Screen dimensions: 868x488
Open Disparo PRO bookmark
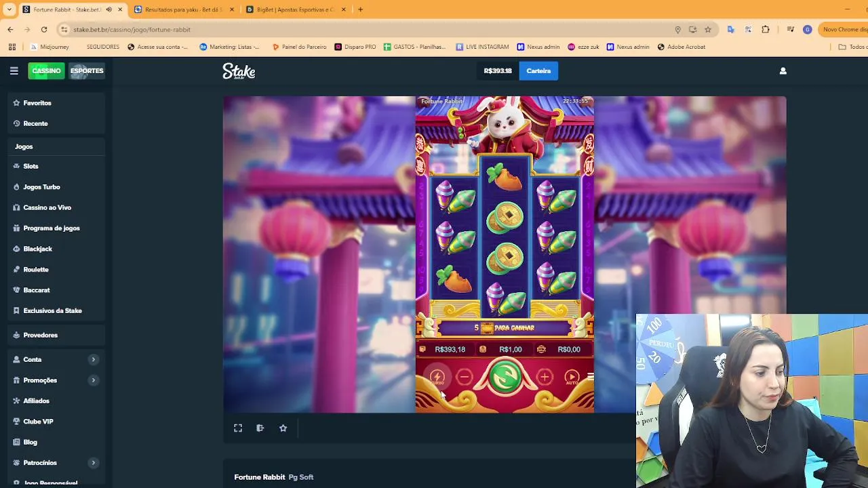pos(355,47)
